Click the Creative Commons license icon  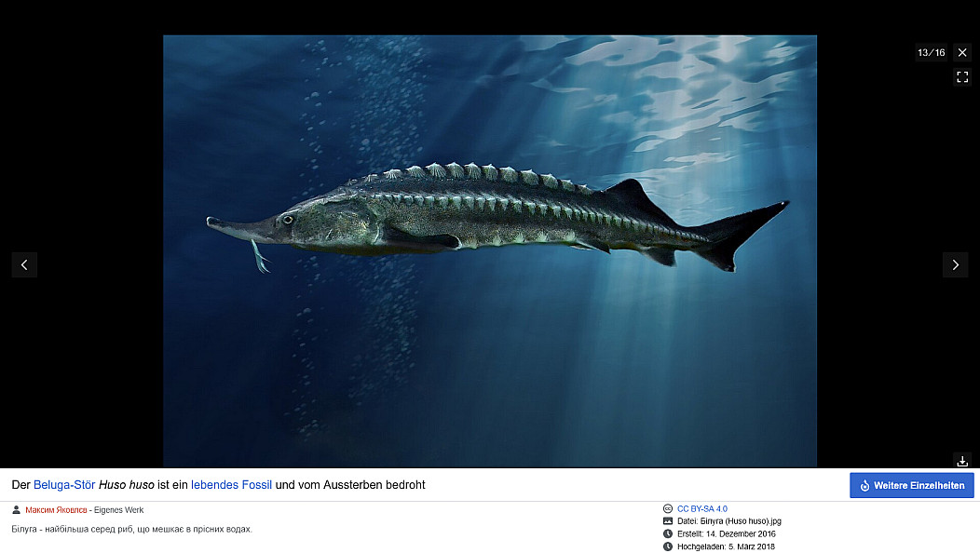668,509
